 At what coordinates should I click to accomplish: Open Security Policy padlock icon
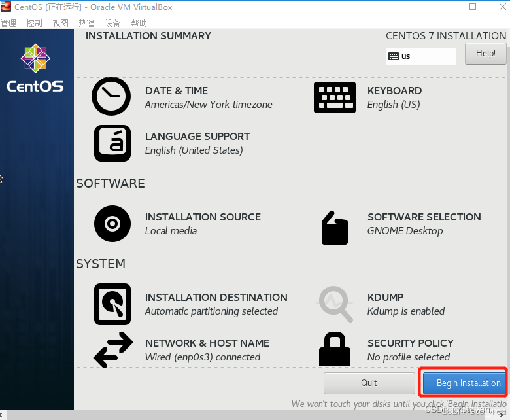coord(334,349)
